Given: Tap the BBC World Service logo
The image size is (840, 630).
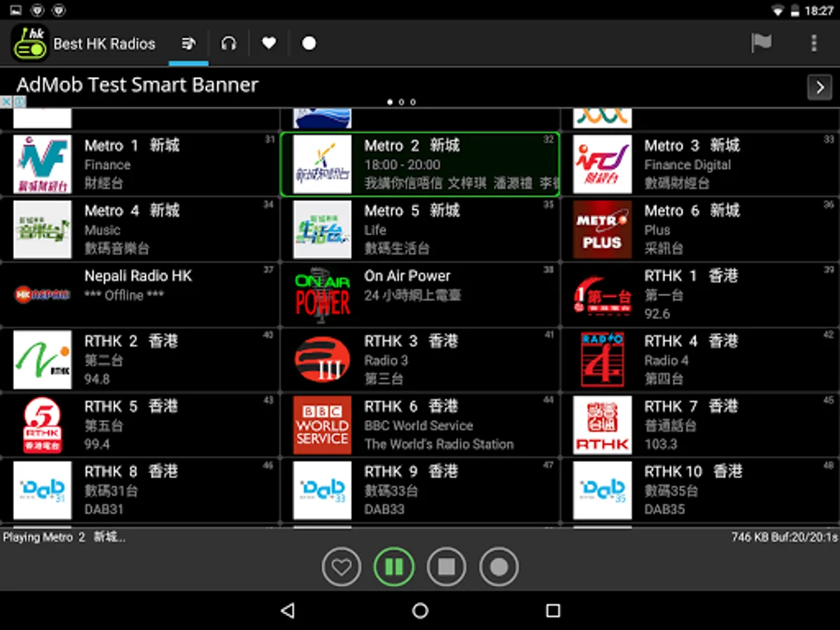Looking at the screenshot, I should tap(322, 425).
